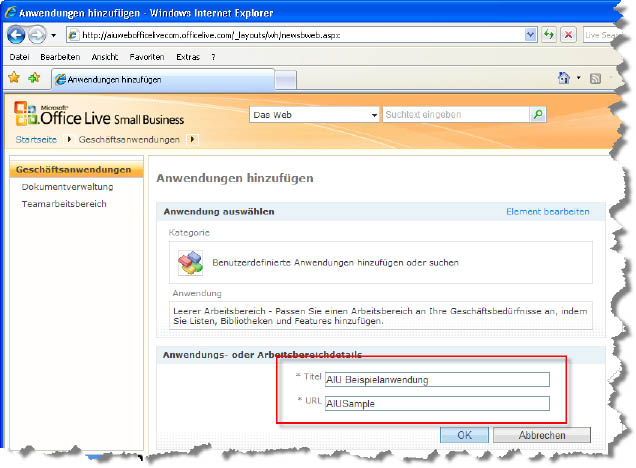Open the Ansicht menu

105,57
